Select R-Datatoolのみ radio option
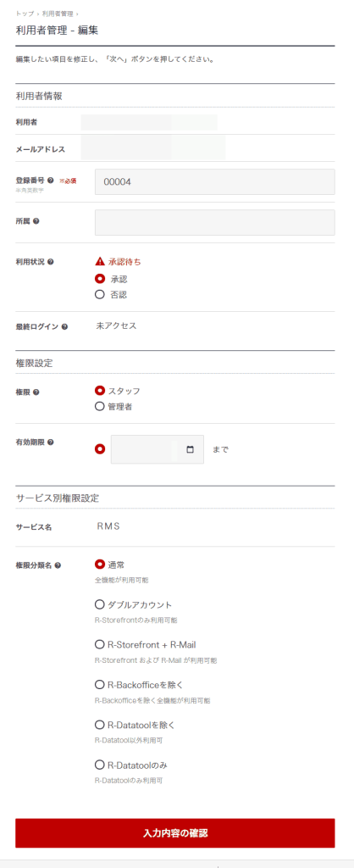The height and width of the screenshot is (868, 354). tap(100, 765)
